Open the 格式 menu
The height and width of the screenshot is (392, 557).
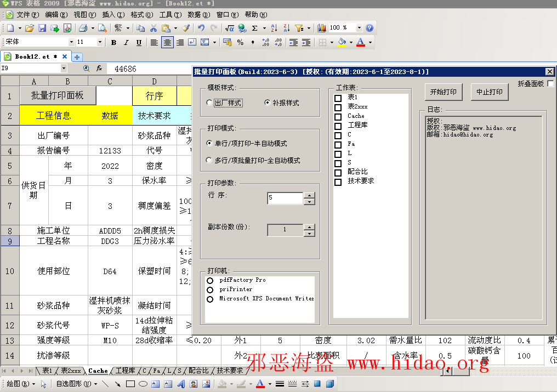click(x=142, y=15)
